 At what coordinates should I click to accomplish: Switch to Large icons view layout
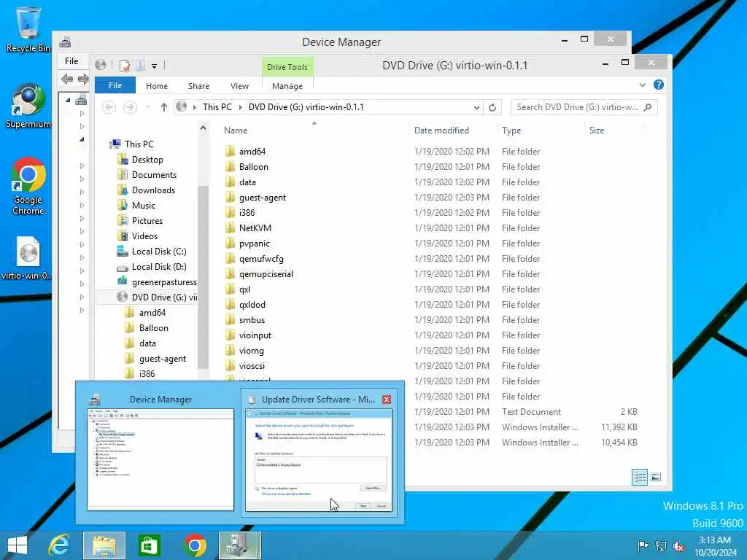coord(656,477)
